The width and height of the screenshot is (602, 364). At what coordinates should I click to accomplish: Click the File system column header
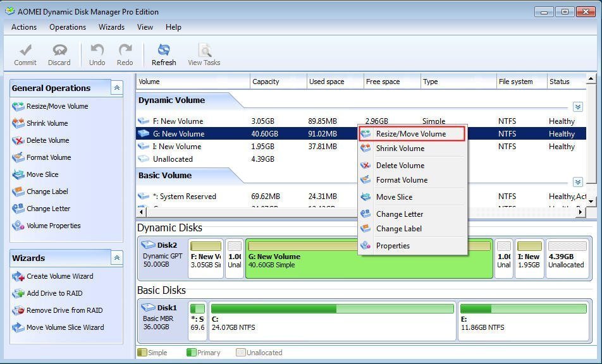click(521, 82)
